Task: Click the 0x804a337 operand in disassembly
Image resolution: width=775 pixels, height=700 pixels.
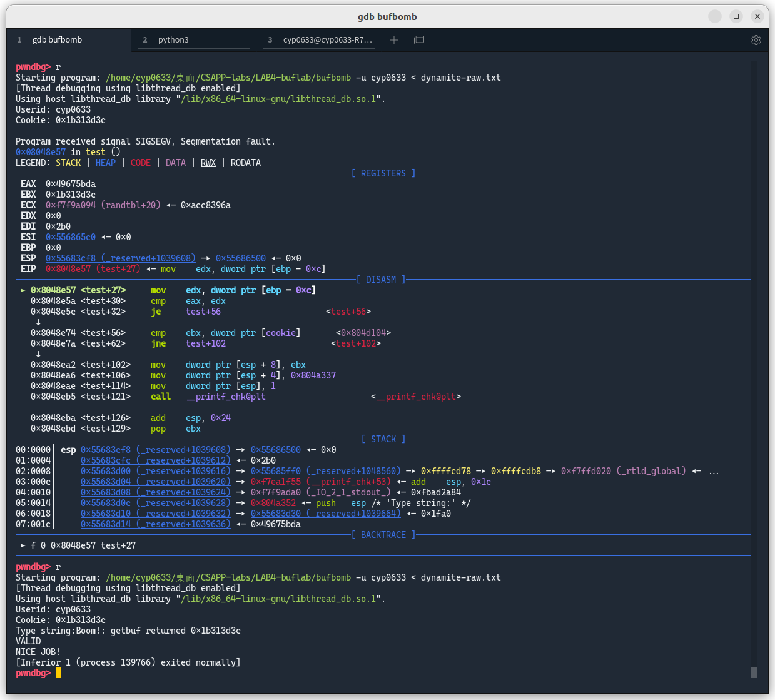Action: tap(313, 375)
